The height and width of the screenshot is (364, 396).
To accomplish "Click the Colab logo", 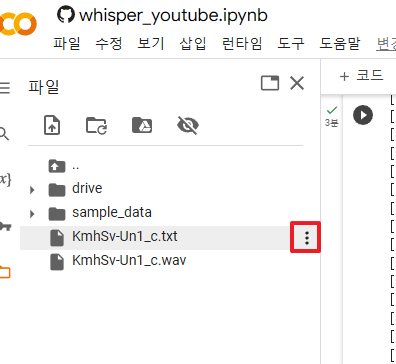I will point(17,24).
